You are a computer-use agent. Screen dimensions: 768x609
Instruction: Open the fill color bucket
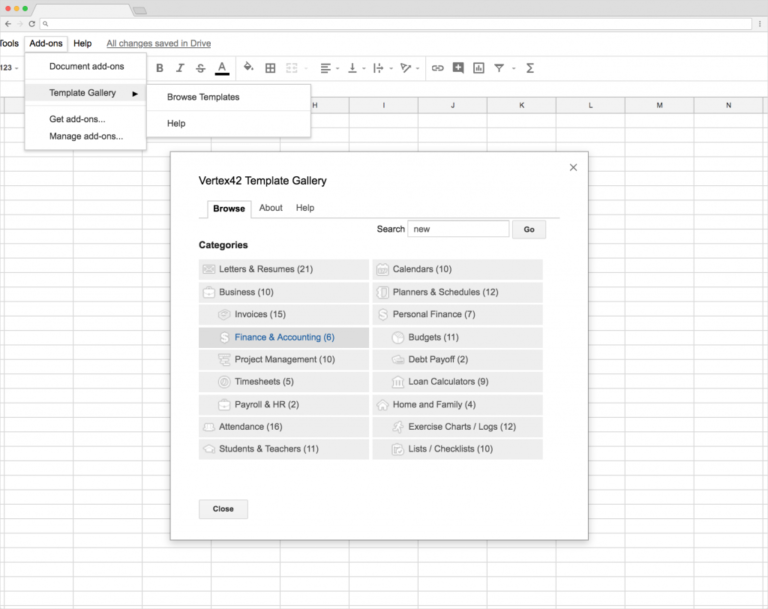pyautogui.click(x=249, y=67)
